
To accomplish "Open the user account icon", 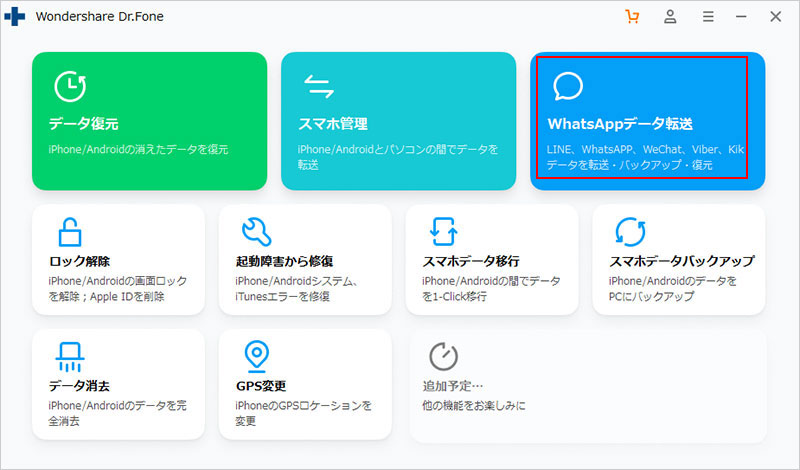I will [x=670, y=17].
